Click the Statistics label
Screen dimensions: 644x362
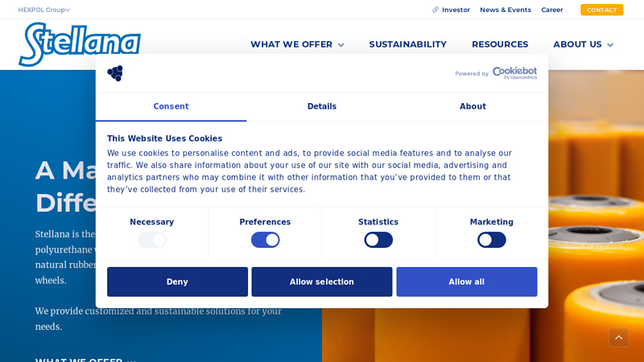pyautogui.click(x=378, y=222)
